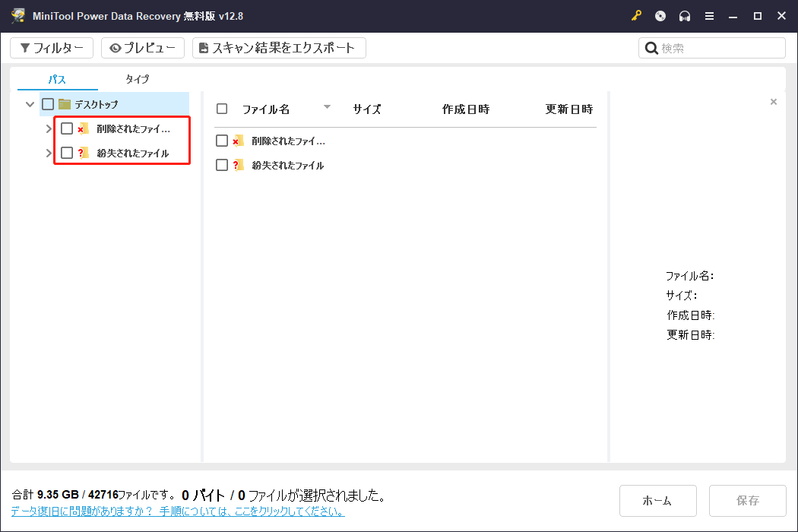Switch to the タイプ tab

[138, 79]
